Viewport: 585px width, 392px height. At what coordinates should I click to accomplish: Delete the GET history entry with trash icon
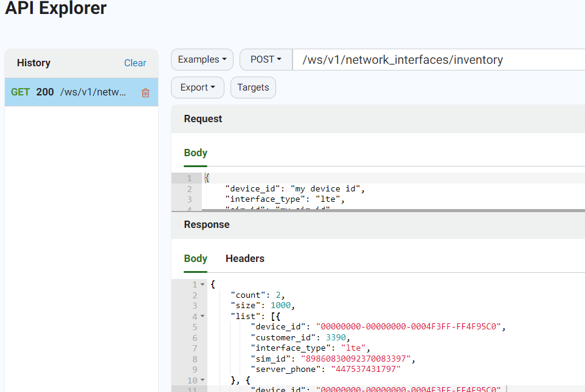pyautogui.click(x=145, y=93)
